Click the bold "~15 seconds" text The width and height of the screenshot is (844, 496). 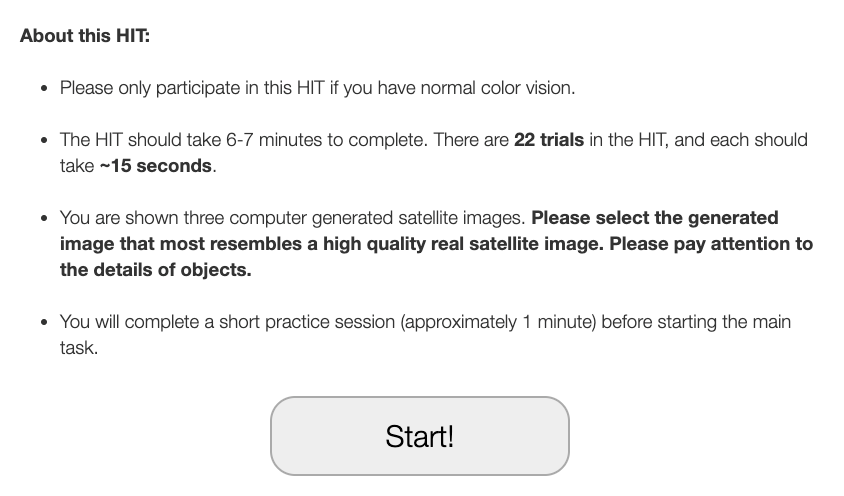pyautogui.click(x=155, y=166)
